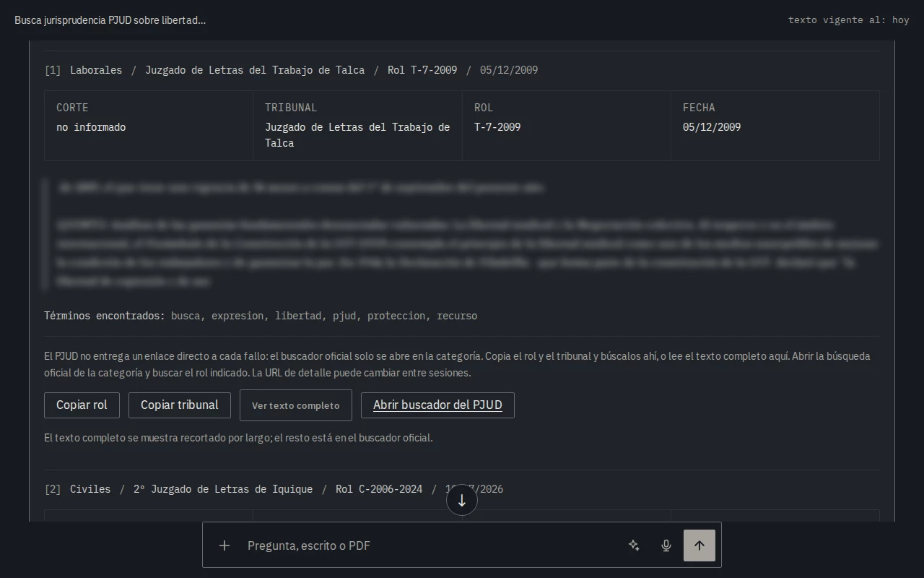This screenshot has width=924, height=578.
Task: Click the conversation title Busca jurisprudencia PJUD
Action: click(x=110, y=20)
